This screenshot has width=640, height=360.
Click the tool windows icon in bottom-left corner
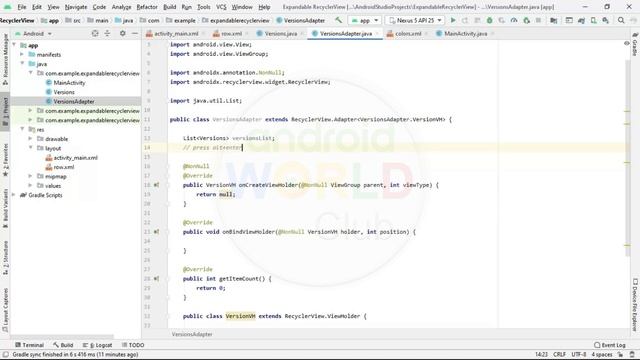(x=5, y=354)
